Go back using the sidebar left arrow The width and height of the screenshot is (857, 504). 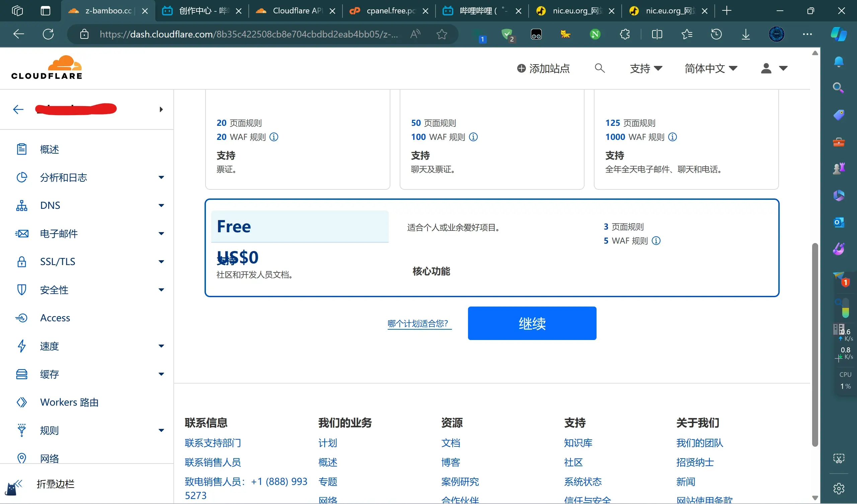click(x=18, y=109)
